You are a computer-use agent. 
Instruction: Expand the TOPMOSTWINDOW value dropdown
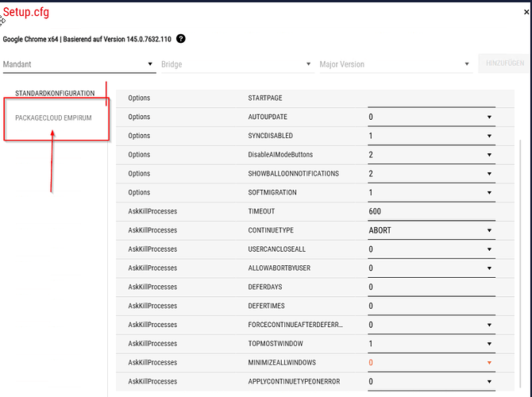[430, 344]
